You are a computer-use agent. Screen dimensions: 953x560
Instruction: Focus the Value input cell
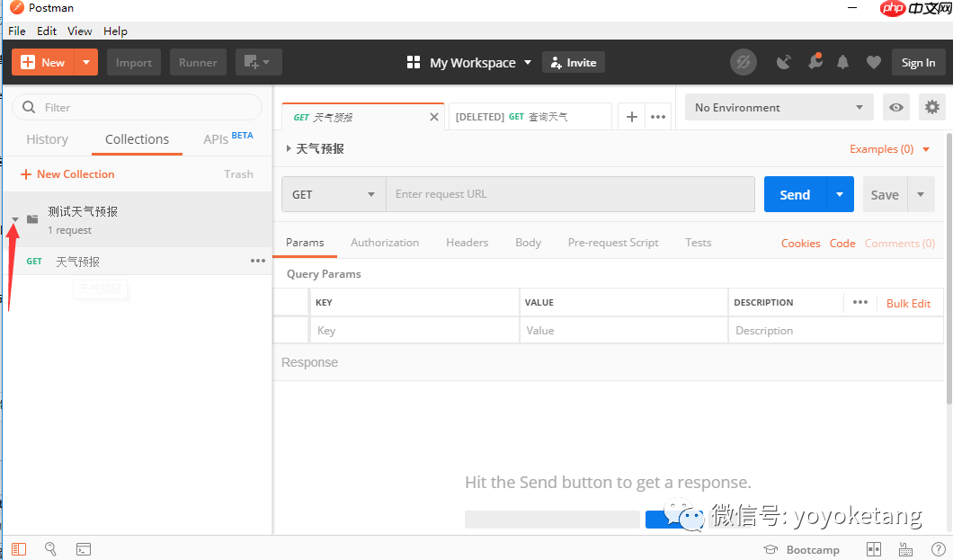[x=624, y=331]
